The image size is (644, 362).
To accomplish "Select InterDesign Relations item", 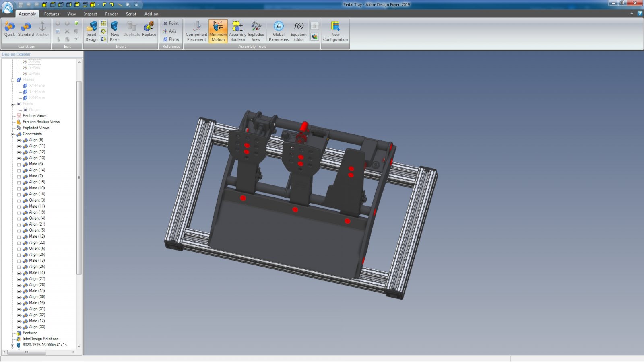I will [40, 339].
